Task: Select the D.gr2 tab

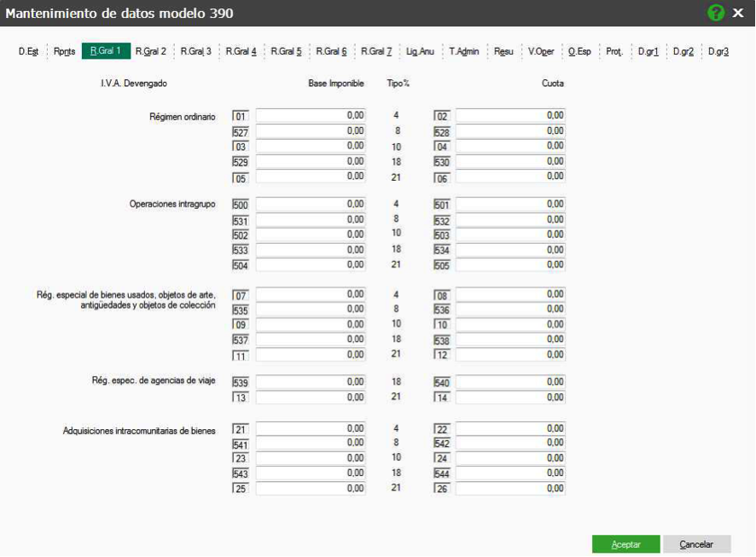Action: [x=683, y=51]
